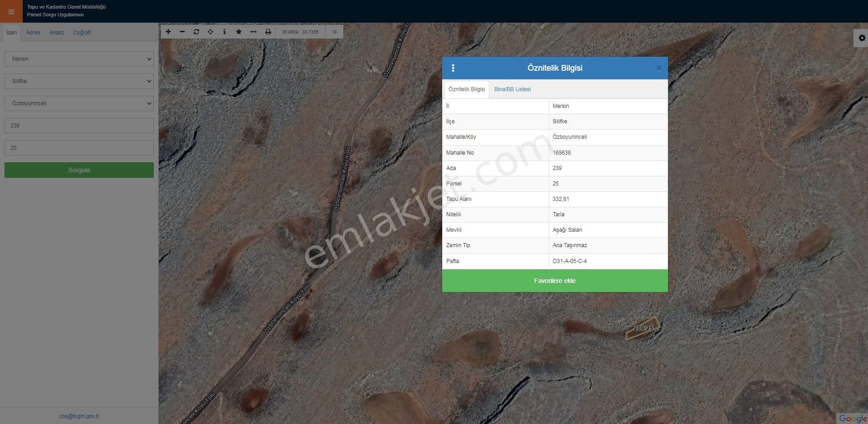Click the İlçe value Silifke in table
Image resolution: width=868 pixels, height=424 pixels.
click(x=560, y=122)
